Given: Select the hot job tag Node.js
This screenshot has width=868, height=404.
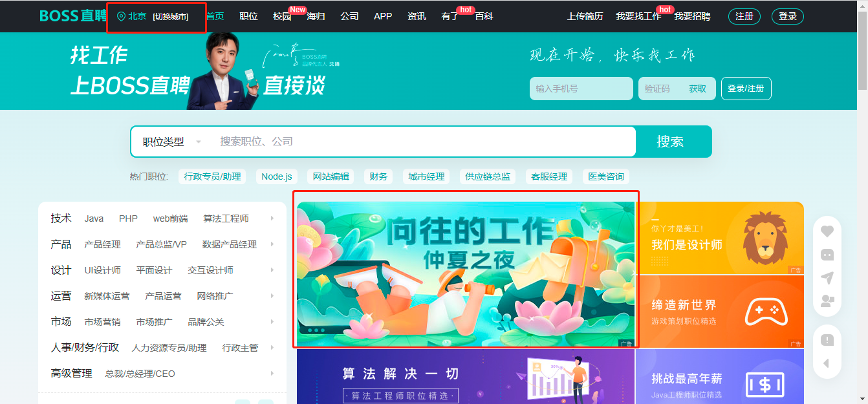Looking at the screenshot, I should pyautogui.click(x=277, y=176).
